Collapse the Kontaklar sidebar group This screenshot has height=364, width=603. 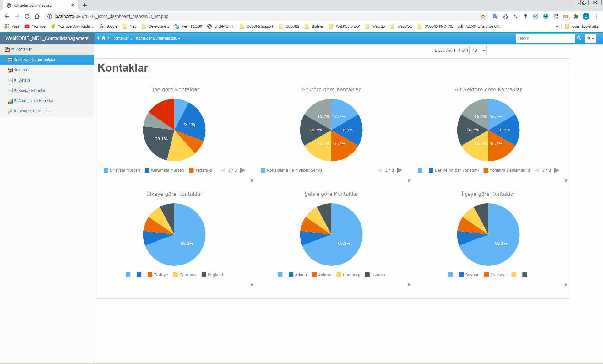13,49
